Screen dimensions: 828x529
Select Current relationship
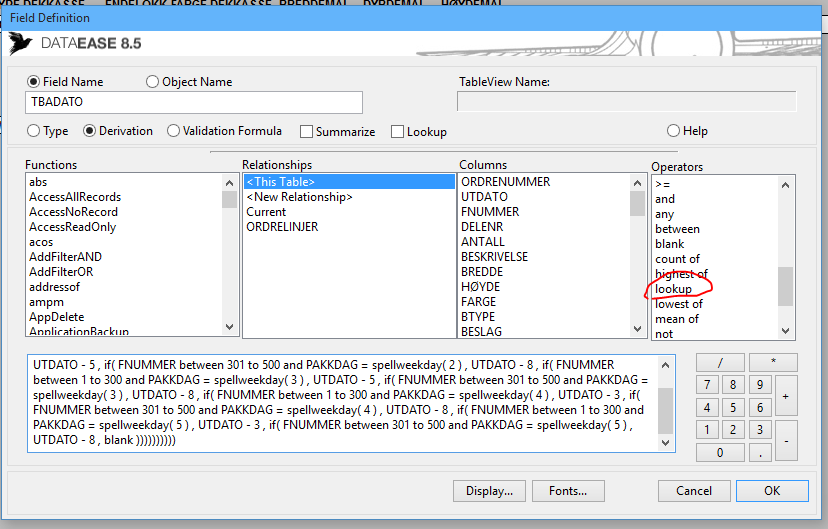(266, 212)
